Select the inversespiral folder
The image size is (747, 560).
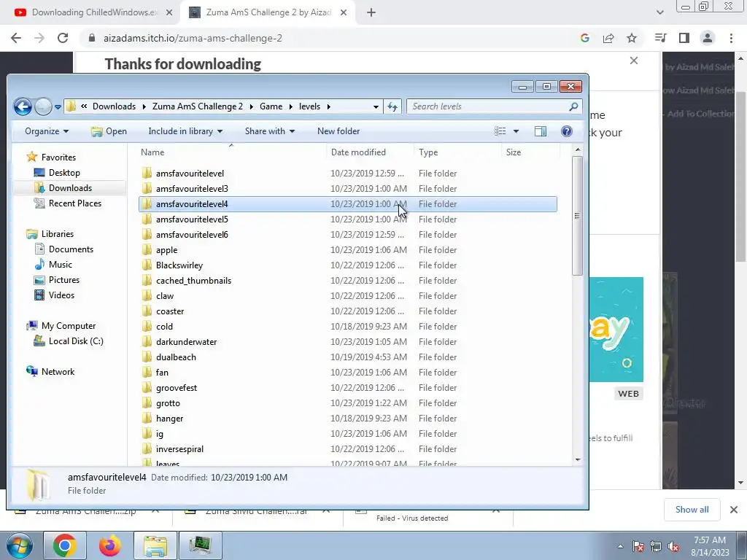179,449
